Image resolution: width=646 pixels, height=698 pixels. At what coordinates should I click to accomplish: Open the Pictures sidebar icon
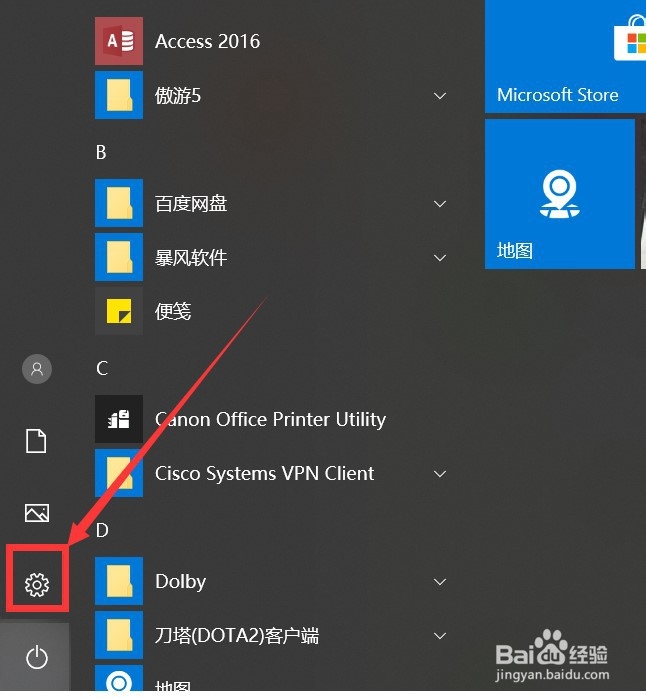tap(37, 513)
